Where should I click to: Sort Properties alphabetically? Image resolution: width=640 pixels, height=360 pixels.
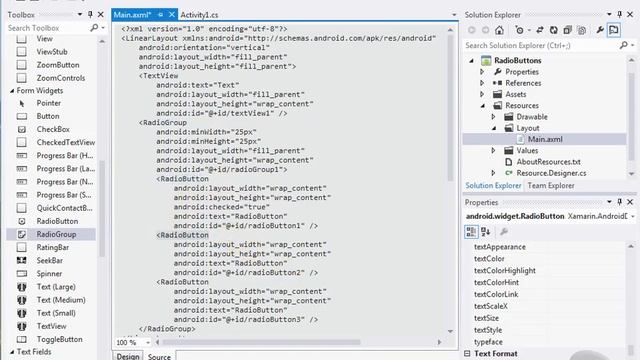pos(485,232)
